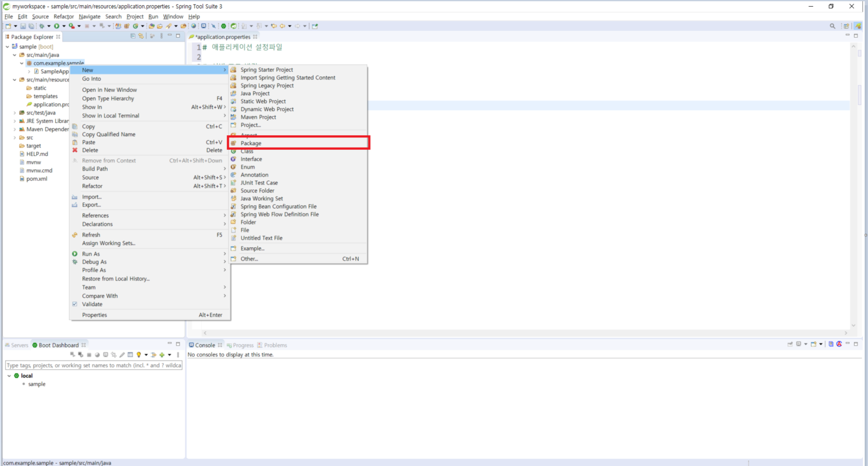Screen dimensions: 868x466
Task: Click the main toolbar Debug bug icon
Action: (41, 26)
